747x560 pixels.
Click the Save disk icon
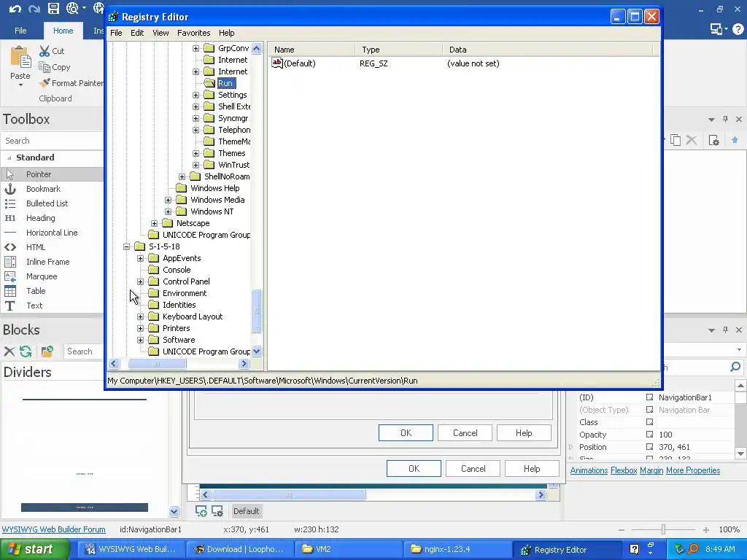(53, 8)
